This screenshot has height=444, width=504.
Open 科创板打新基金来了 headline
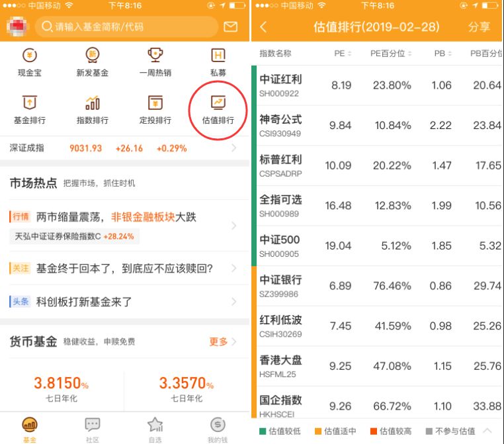pyautogui.click(x=84, y=302)
